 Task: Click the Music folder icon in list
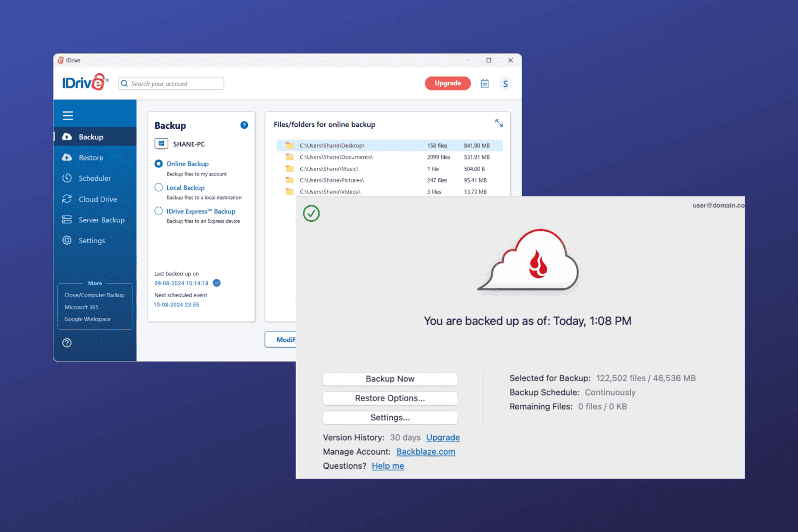click(290, 169)
